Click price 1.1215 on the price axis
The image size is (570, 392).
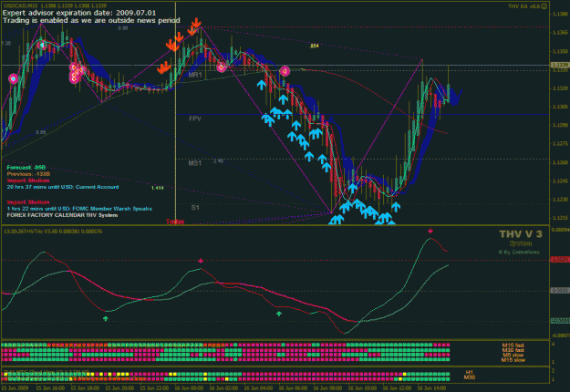point(560,218)
